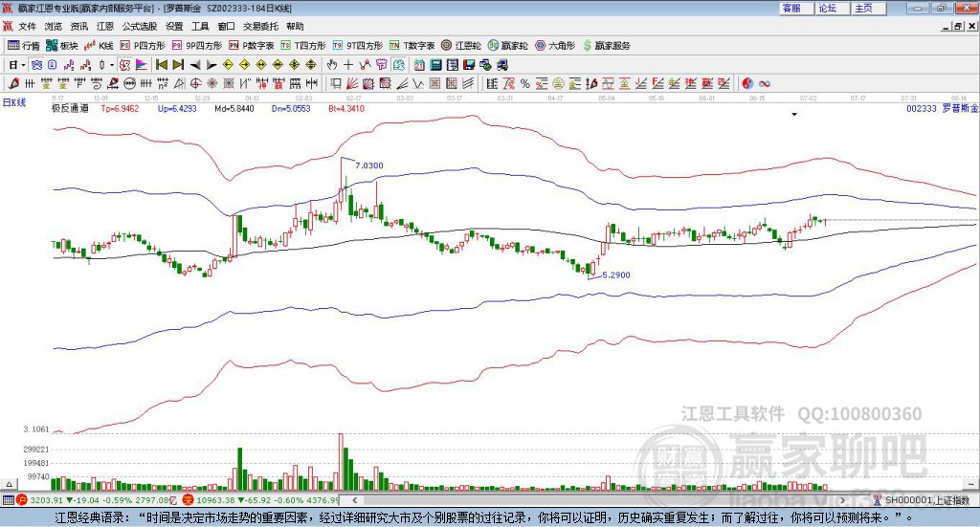Click the Dn=5.0553 channel value
Screen dimensions: 980x527
[x=291, y=109]
